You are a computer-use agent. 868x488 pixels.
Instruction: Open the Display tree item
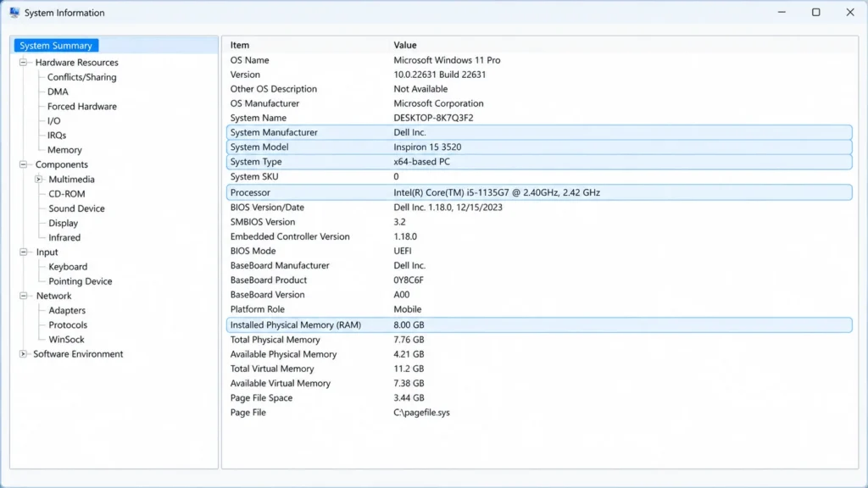[x=63, y=223]
